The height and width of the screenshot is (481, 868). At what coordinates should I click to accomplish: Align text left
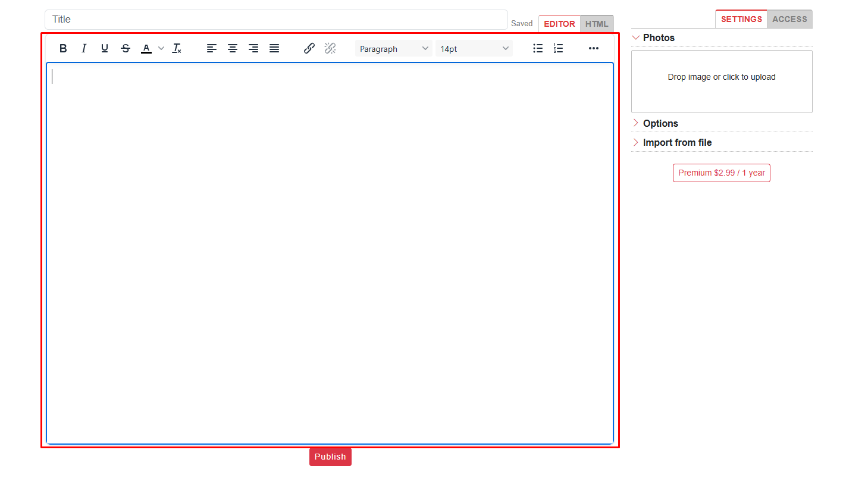click(x=212, y=49)
